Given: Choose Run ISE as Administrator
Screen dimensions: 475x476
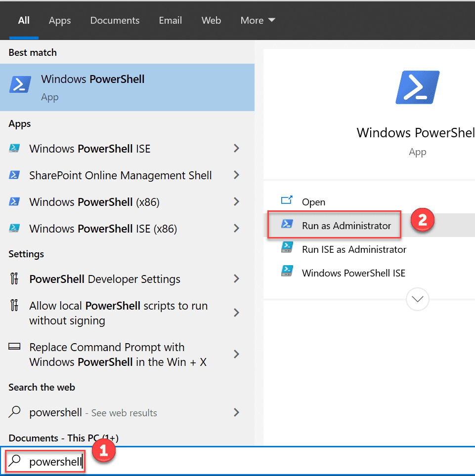Looking at the screenshot, I should pyautogui.click(x=369, y=249).
